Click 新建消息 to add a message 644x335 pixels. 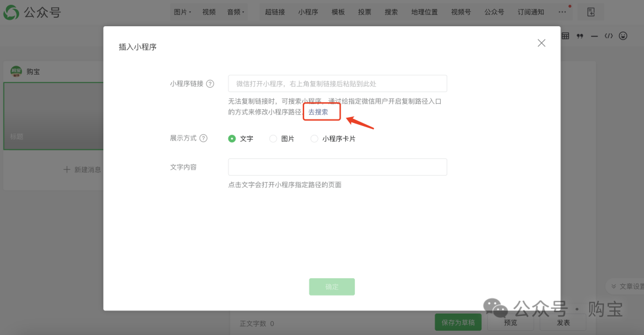pyautogui.click(x=82, y=170)
